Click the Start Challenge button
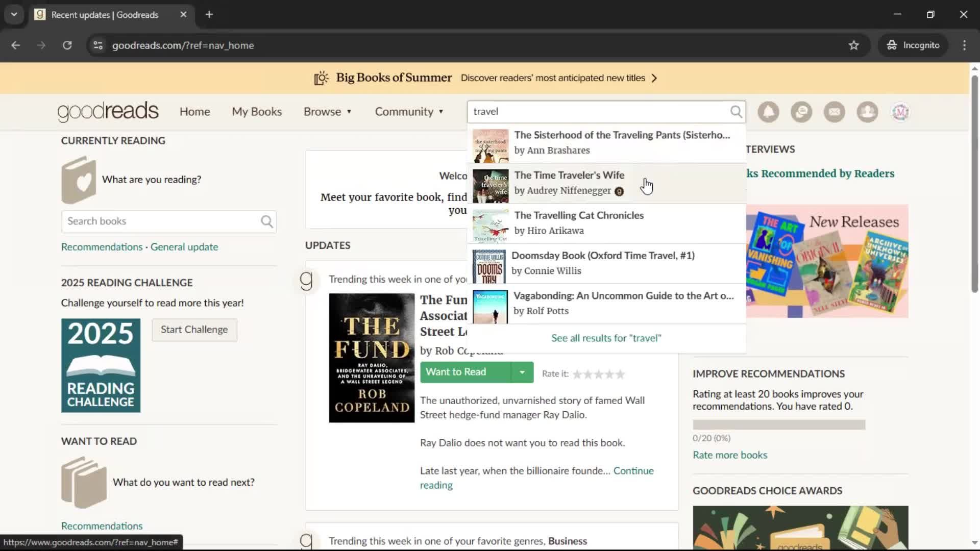Viewport: 980px width, 551px height. [x=194, y=330]
